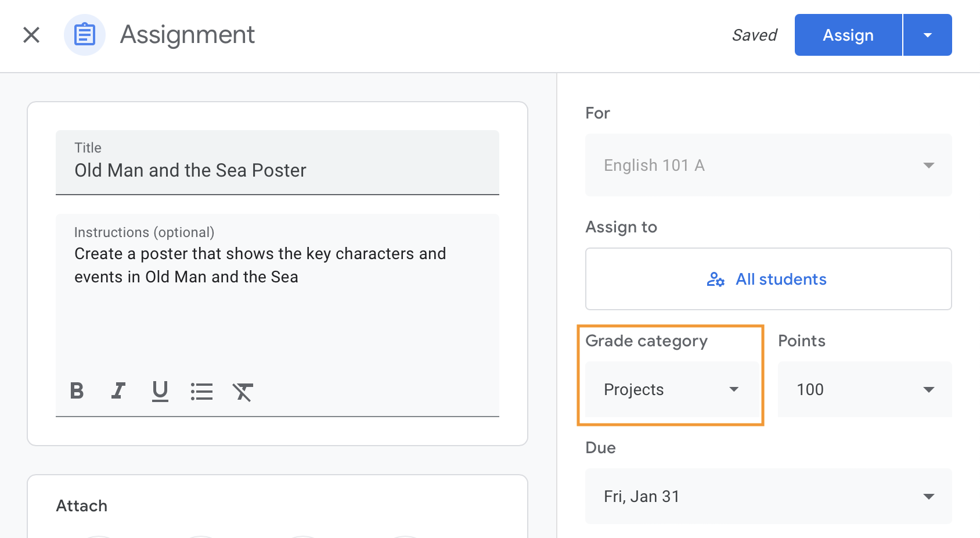This screenshot has width=980, height=538.
Task: Click the Assignment clipboard icon
Action: click(85, 35)
